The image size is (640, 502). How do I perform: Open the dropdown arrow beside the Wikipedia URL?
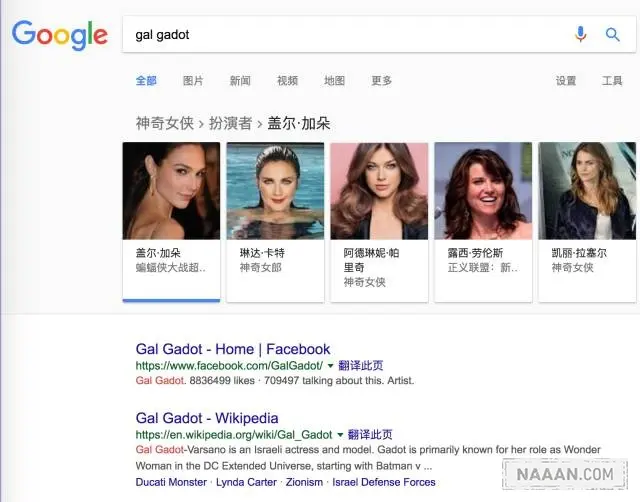[340, 435]
